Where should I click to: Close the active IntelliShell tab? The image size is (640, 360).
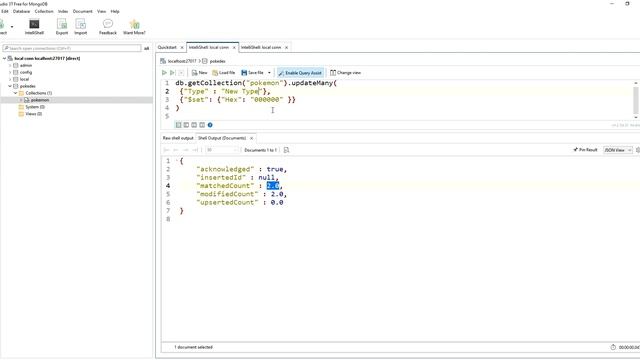[234, 48]
